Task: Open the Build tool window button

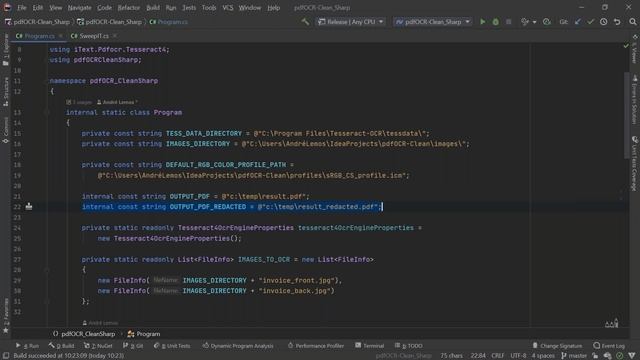Action: click(x=61, y=345)
